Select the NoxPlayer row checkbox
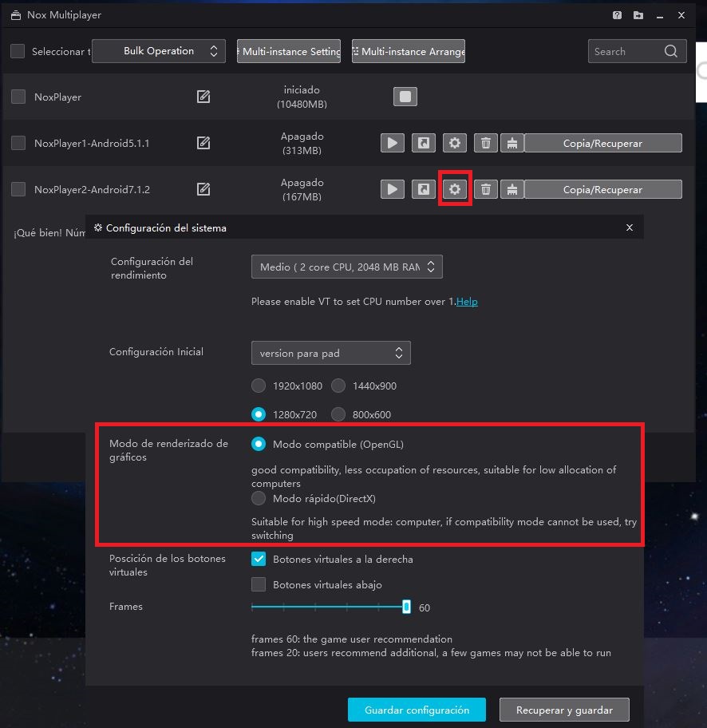 click(x=18, y=97)
